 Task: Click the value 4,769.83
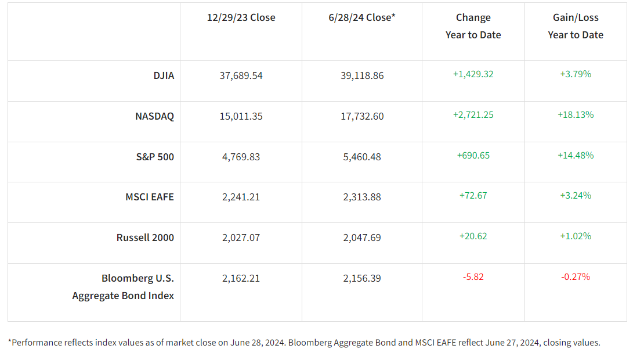241,157
